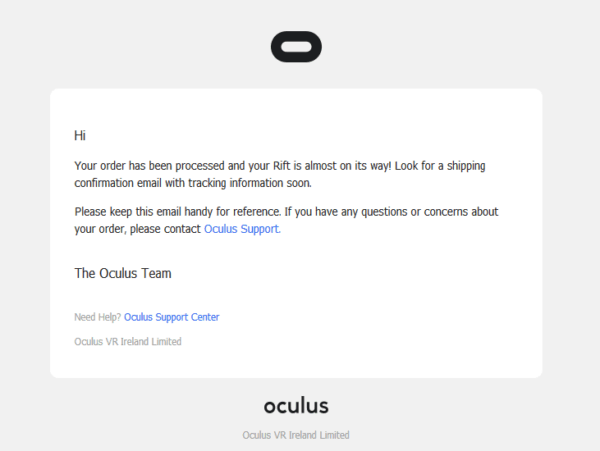
Task: Click the Oculus headset logo icon
Action: (296, 47)
